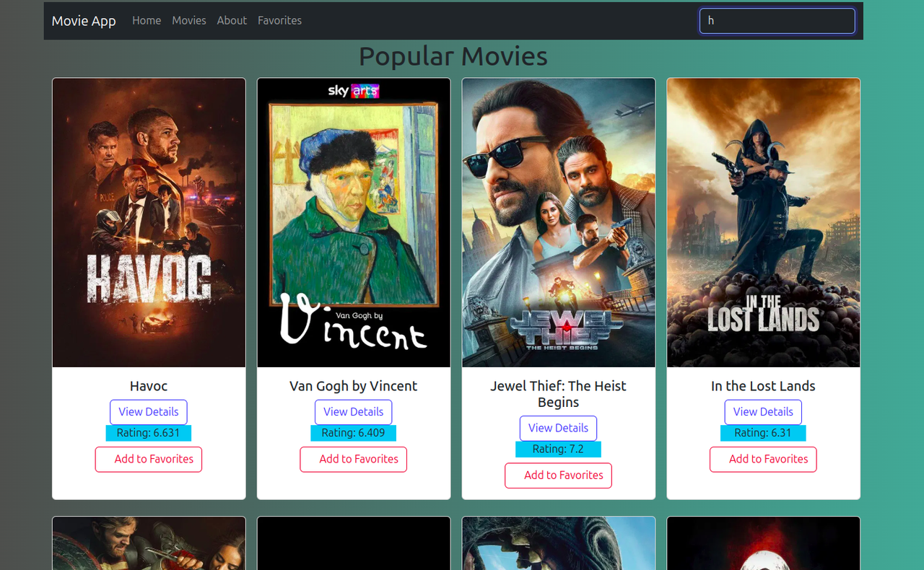The width and height of the screenshot is (924, 570).
Task: Click the 'Rating: 6.31' badge
Action: (764, 433)
